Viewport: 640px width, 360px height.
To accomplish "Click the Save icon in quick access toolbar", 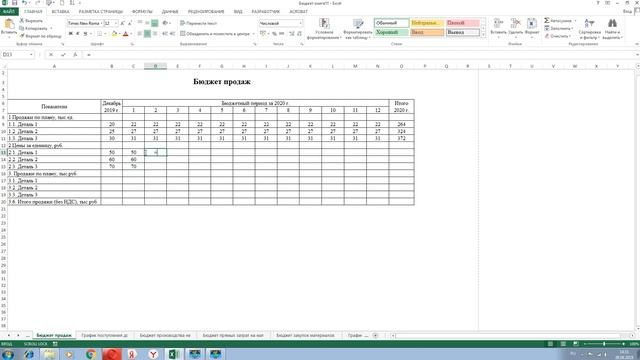I will click(14, 3).
